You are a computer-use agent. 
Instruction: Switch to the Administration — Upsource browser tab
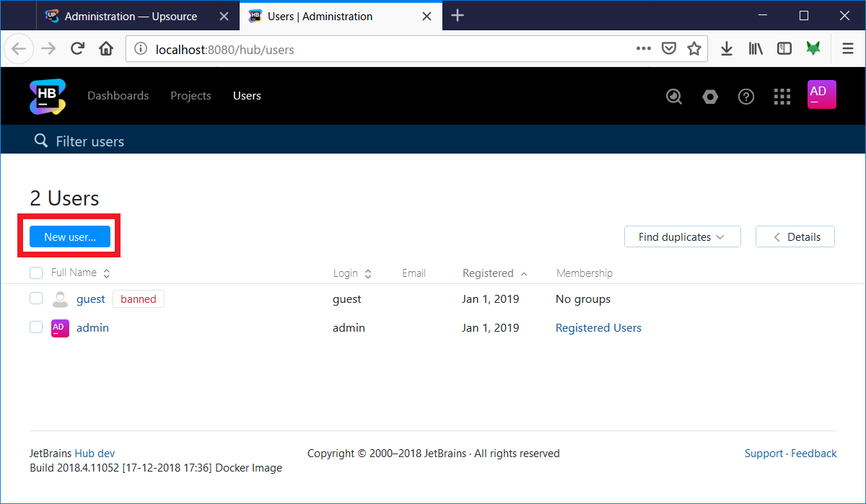130,15
